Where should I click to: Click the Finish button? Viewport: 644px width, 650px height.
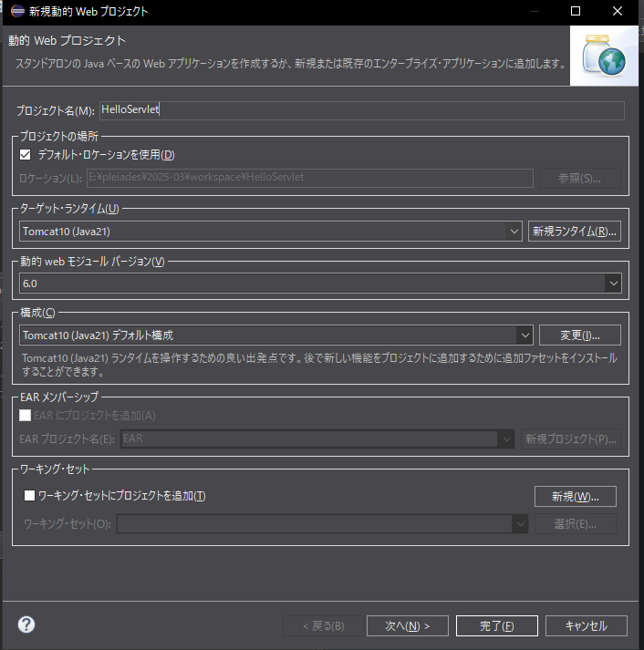(496, 625)
